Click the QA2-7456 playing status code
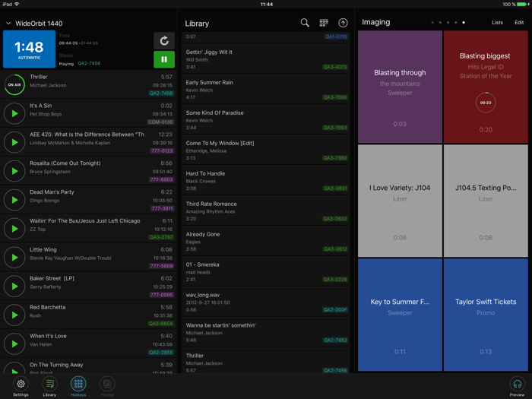532x399 pixels. pyautogui.click(x=89, y=63)
